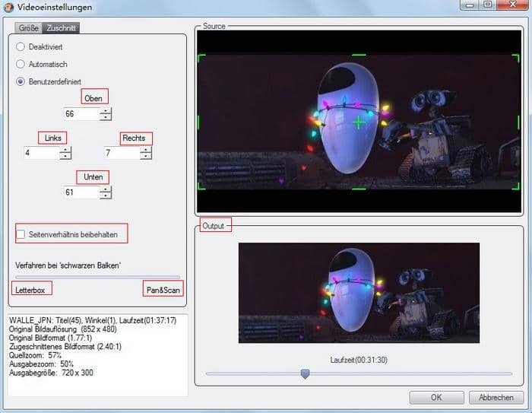This screenshot has width=532, height=413.
Task: Click the WALLE_JPN title info line
Action: pyautogui.click(x=93, y=320)
